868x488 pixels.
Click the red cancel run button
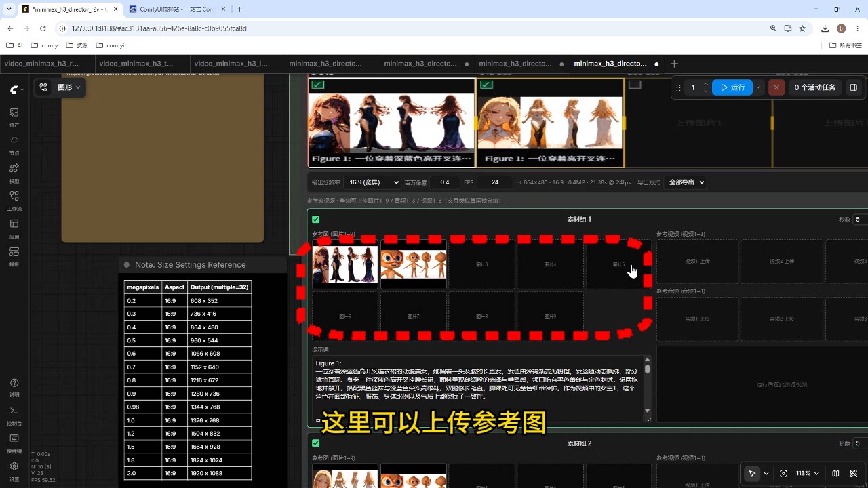pos(776,87)
